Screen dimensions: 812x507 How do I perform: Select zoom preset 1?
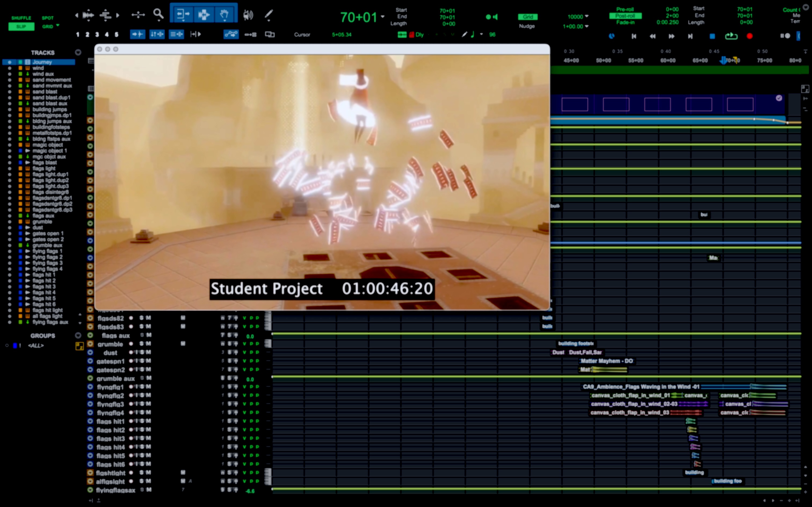click(78, 34)
